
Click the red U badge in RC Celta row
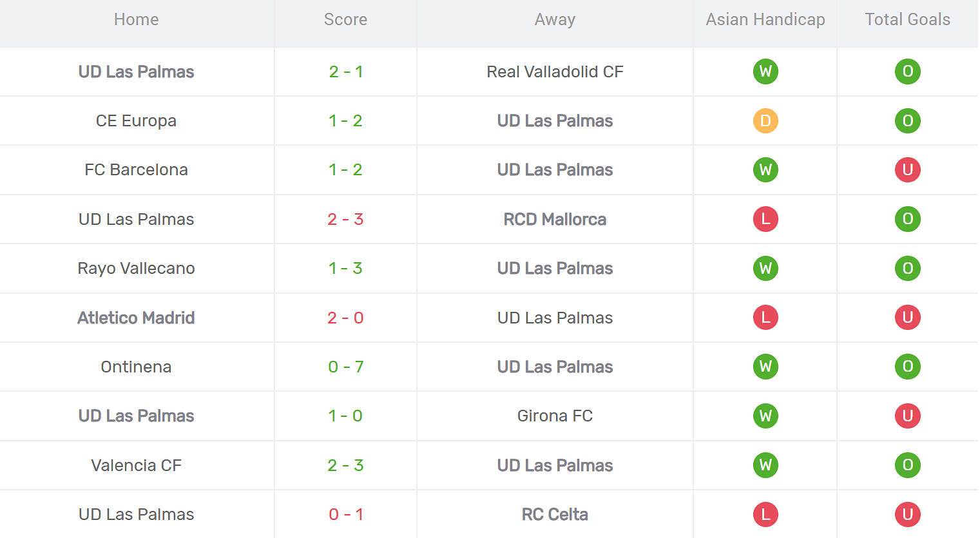click(x=907, y=514)
